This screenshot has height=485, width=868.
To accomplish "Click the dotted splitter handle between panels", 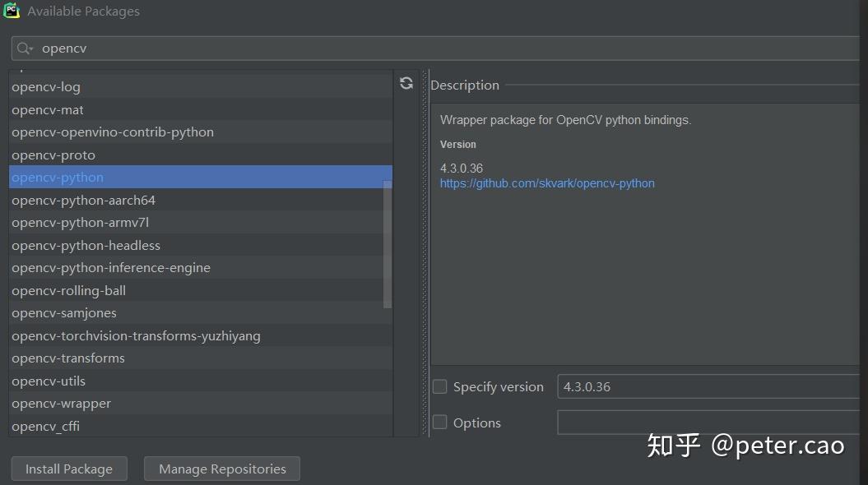I will 425,253.
